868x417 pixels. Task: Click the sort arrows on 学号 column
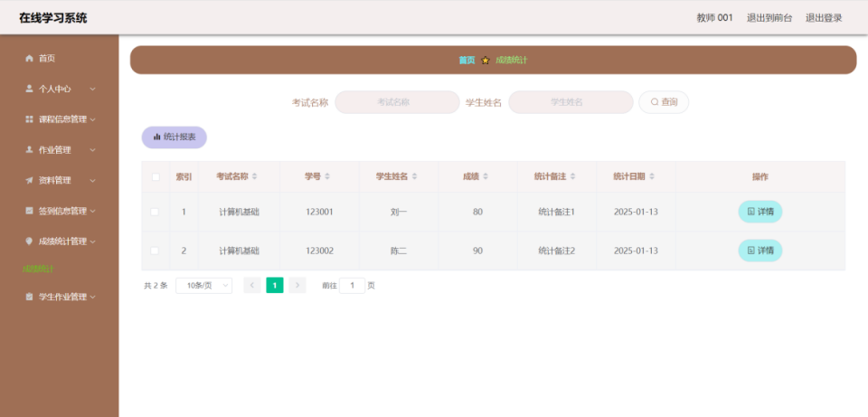[327, 176]
